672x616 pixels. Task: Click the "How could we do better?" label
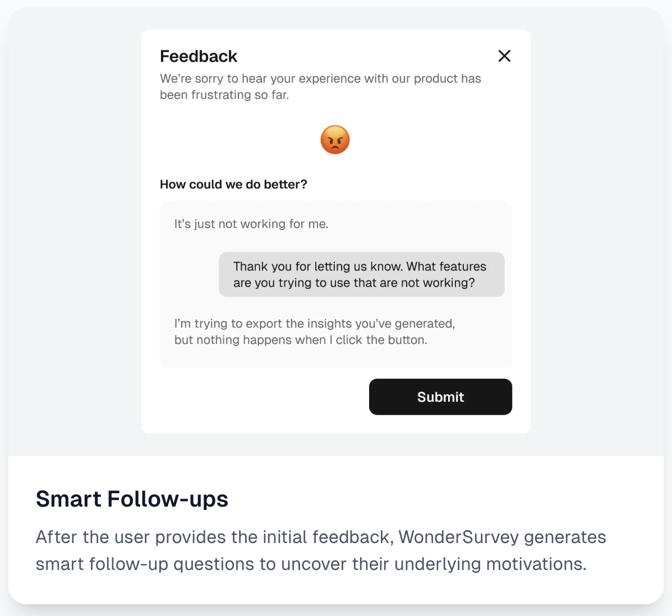point(233,185)
